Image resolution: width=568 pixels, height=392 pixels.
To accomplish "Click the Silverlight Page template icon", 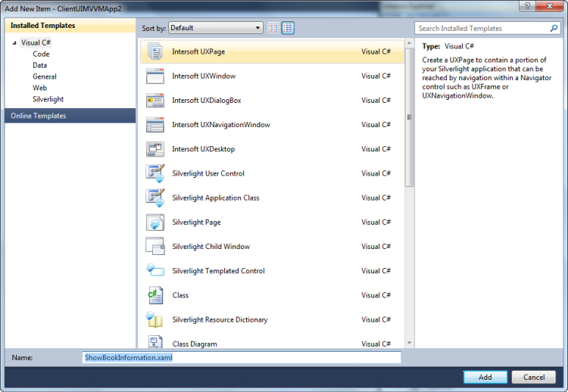I will coord(155,222).
